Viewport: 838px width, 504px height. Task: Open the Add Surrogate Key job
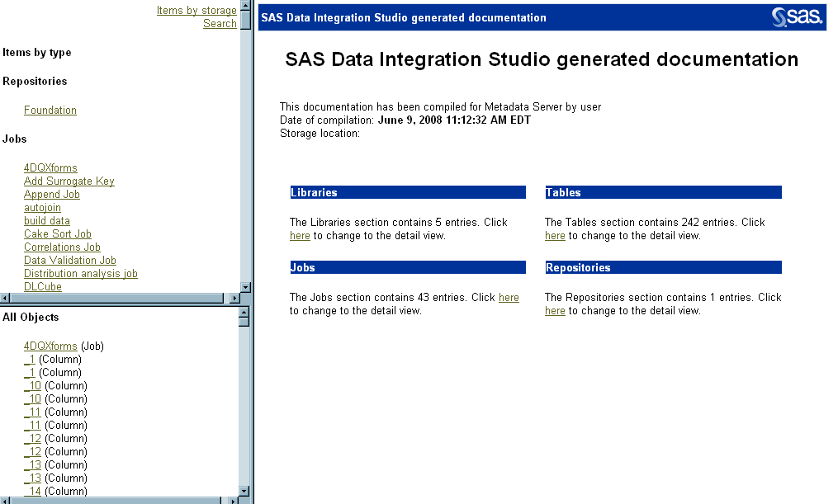69,181
